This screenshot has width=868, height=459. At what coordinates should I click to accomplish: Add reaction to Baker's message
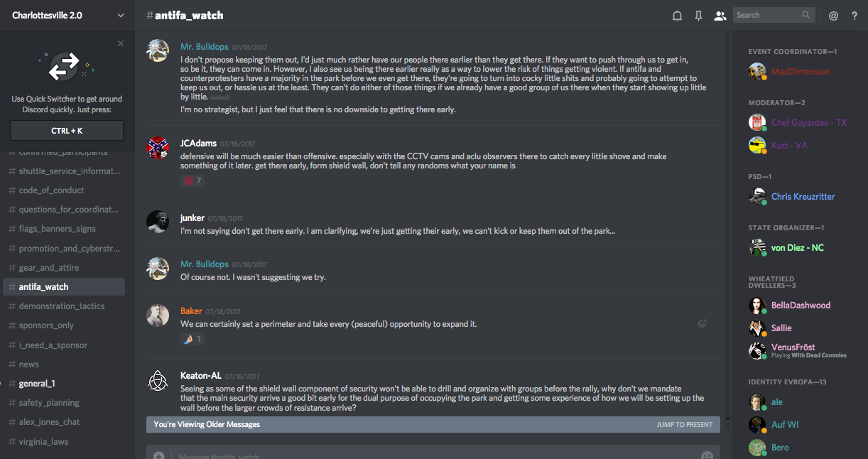click(x=702, y=323)
